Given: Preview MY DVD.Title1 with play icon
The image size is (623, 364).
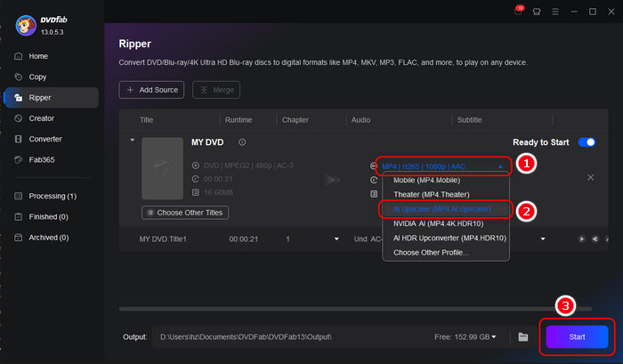Looking at the screenshot, I should point(581,239).
